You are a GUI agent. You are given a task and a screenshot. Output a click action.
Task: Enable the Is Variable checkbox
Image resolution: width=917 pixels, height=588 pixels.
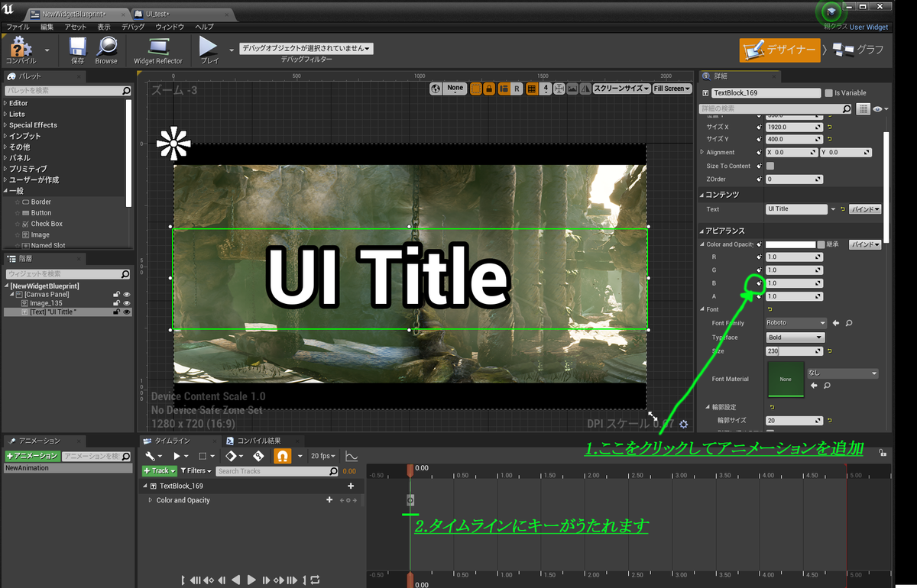[829, 92]
